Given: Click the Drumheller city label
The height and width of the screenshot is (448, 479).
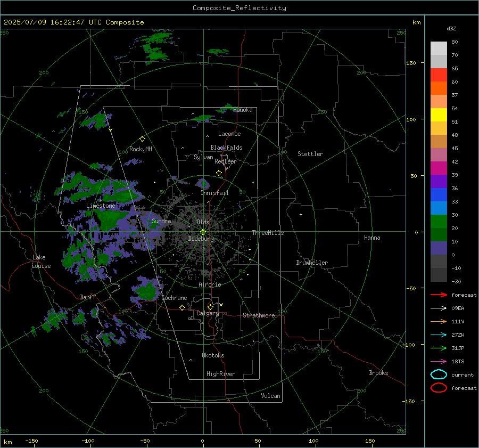Looking at the screenshot, I should (312, 263).
